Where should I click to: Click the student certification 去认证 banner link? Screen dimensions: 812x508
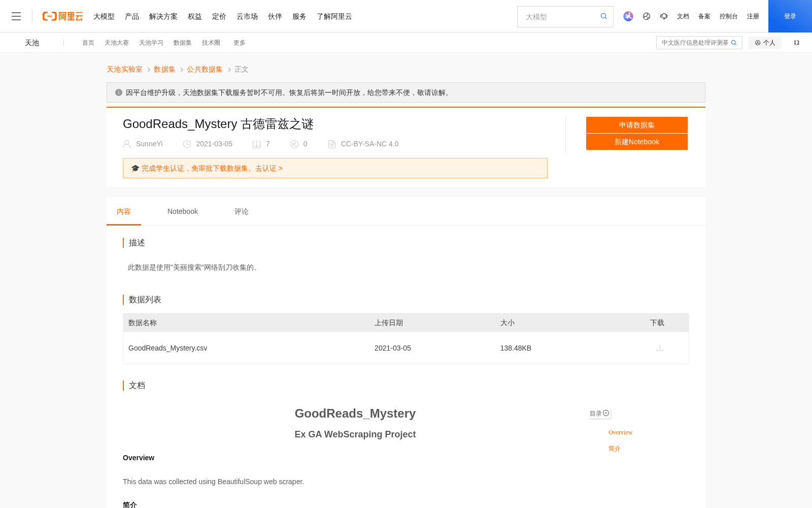(x=269, y=168)
